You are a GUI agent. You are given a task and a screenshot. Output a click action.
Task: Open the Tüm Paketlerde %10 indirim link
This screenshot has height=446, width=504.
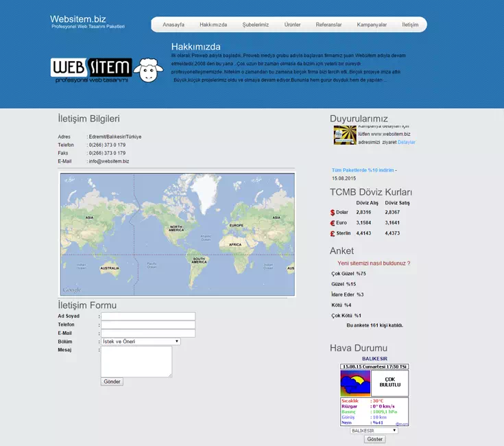(x=363, y=170)
